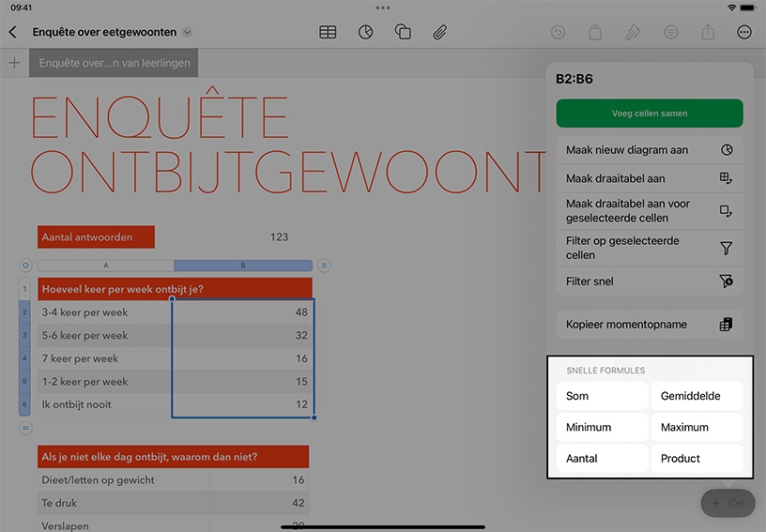Select row 4 header
The width and height of the screenshot is (766, 532).
[x=24, y=358]
